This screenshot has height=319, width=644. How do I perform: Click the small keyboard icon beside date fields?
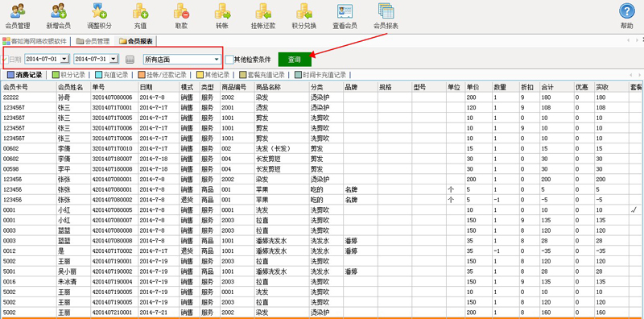(x=130, y=60)
